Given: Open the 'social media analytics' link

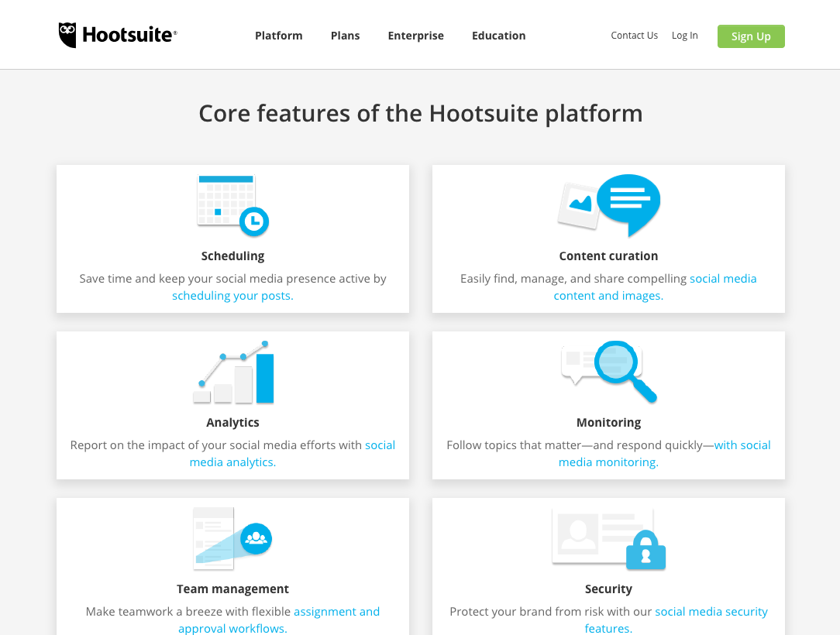Looking at the screenshot, I should click(292, 454).
